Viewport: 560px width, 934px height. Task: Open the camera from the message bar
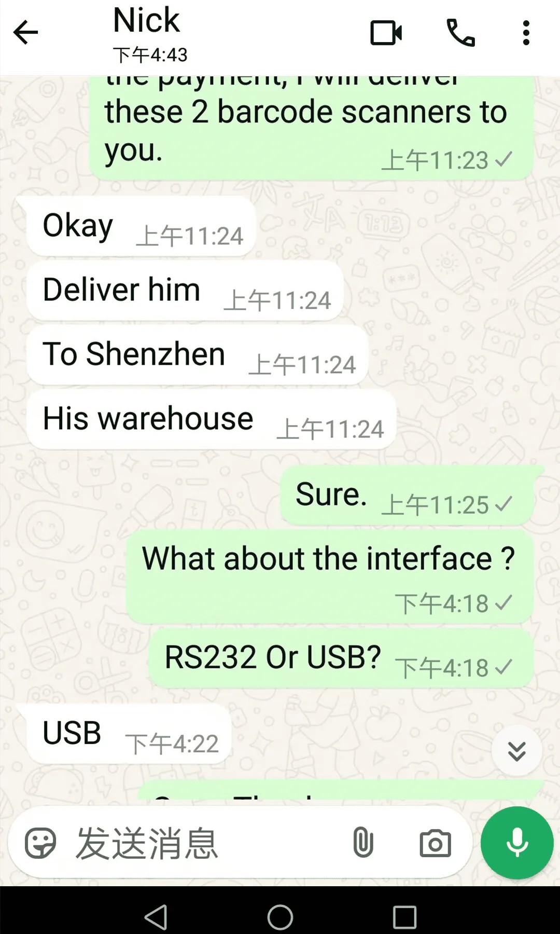435,843
